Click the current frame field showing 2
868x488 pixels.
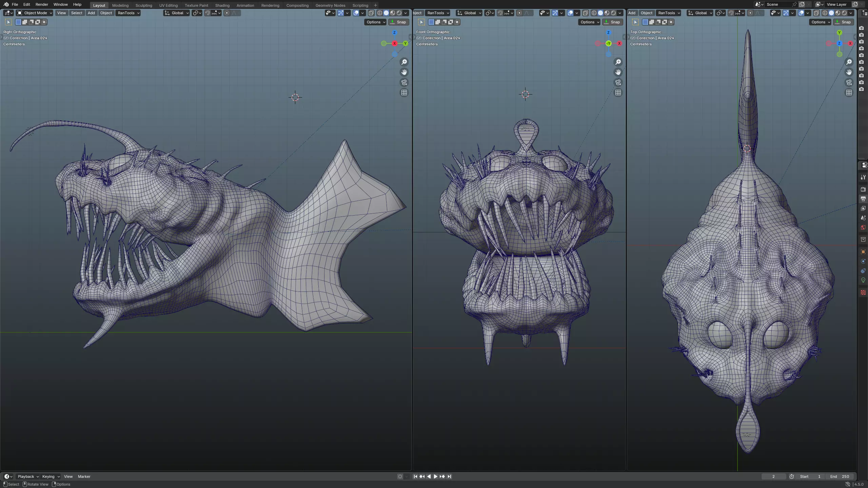773,476
